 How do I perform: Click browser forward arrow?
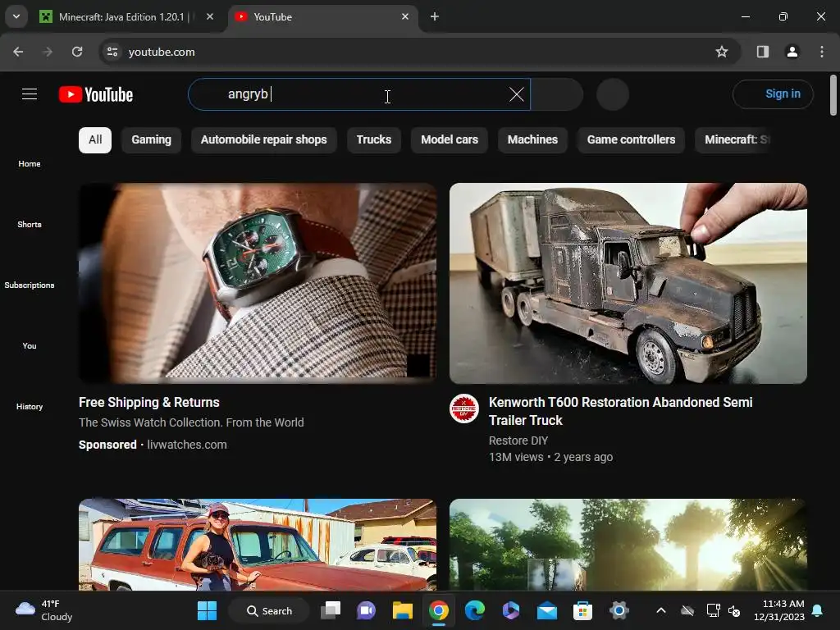[48, 52]
